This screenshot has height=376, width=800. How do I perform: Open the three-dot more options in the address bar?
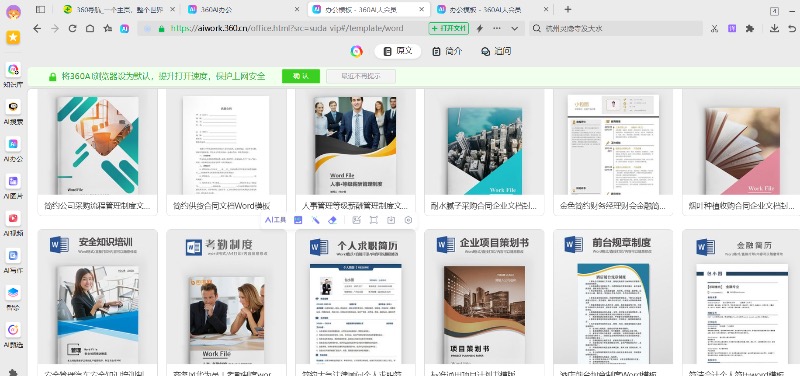click(497, 29)
